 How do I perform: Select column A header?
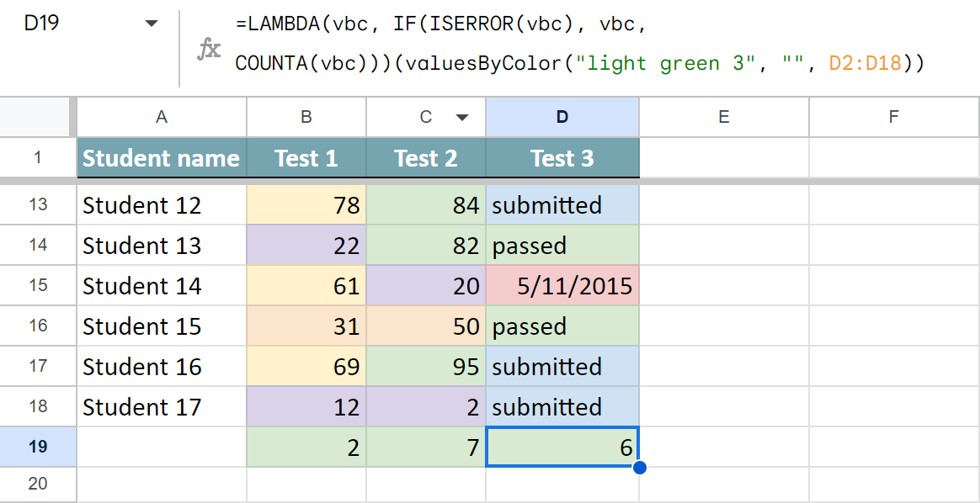click(161, 118)
